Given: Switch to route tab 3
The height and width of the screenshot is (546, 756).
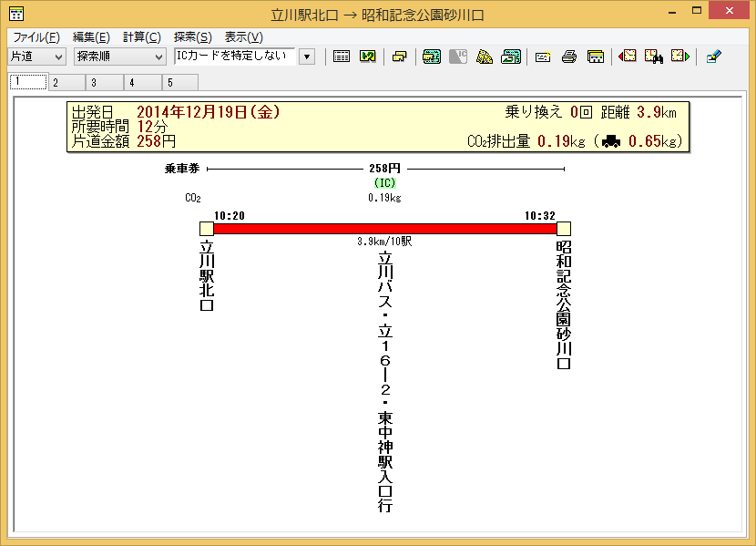Looking at the screenshot, I should pos(93,83).
